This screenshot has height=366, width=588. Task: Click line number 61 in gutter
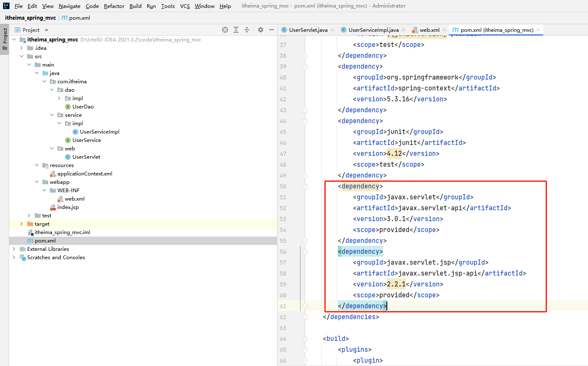click(x=283, y=306)
